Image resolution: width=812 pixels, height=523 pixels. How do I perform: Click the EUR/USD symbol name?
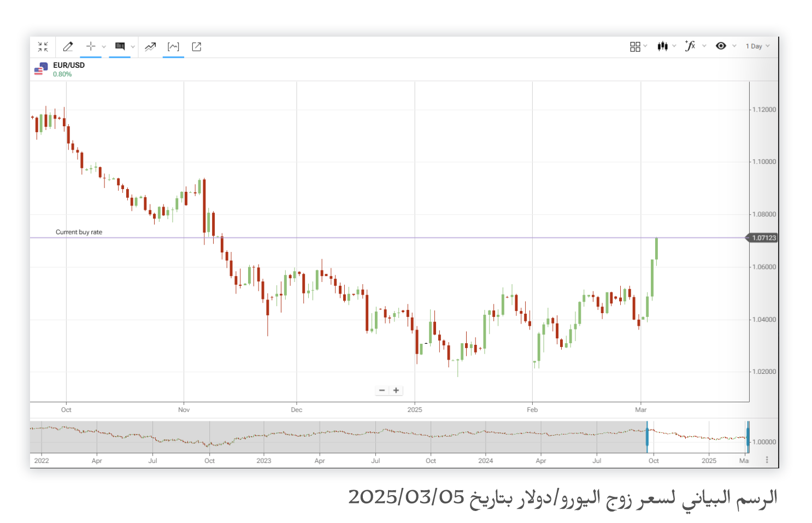pyautogui.click(x=69, y=65)
